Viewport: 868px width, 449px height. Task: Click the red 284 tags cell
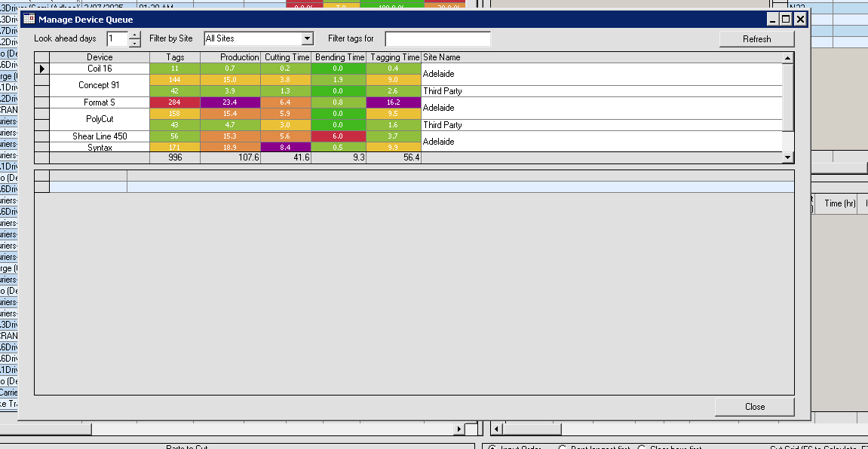(175, 102)
